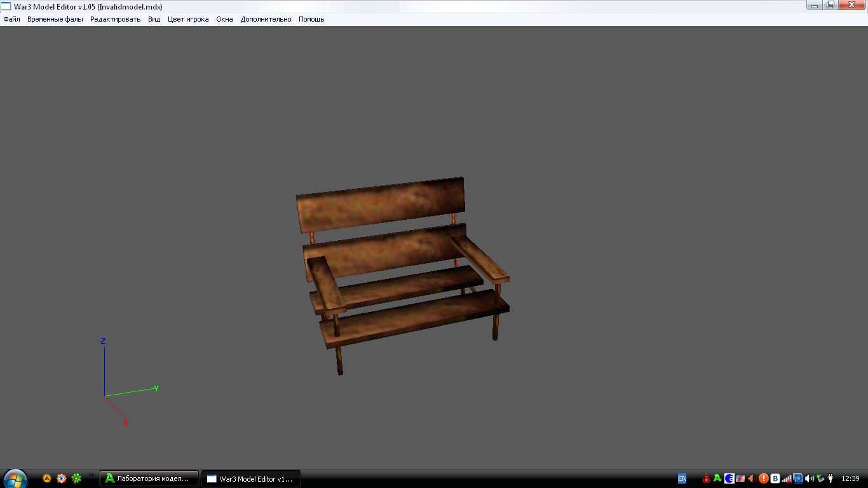Select War3 Model Editor taskbar button
The height and width of the screenshot is (488, 868).
[x=251, y=478]
